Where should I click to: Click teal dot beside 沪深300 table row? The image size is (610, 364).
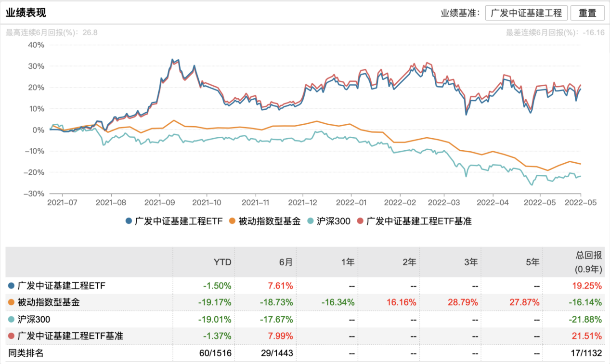tap(11, 319)
